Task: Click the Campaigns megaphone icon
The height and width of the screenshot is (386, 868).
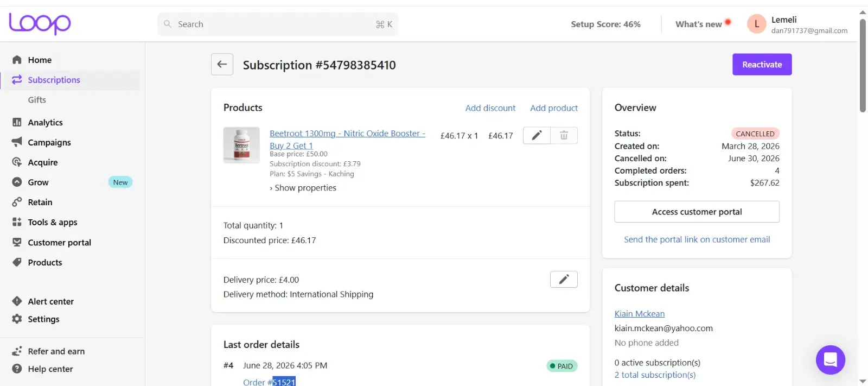Action: [x=17, y=142]
